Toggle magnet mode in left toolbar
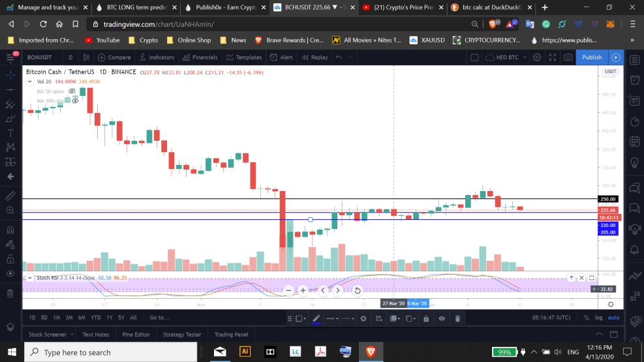This screenshot has width=644, height=362. [10, 230]
